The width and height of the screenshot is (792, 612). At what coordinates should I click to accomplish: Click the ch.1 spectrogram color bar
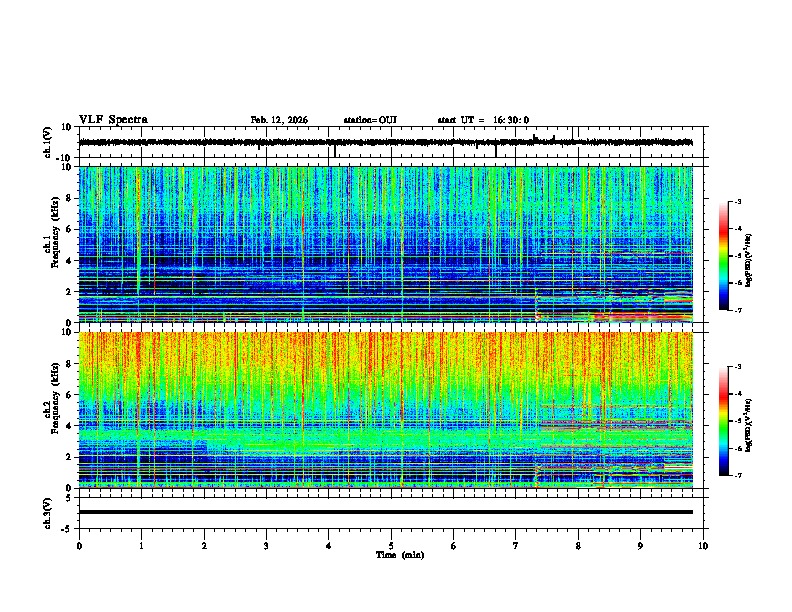724,256
